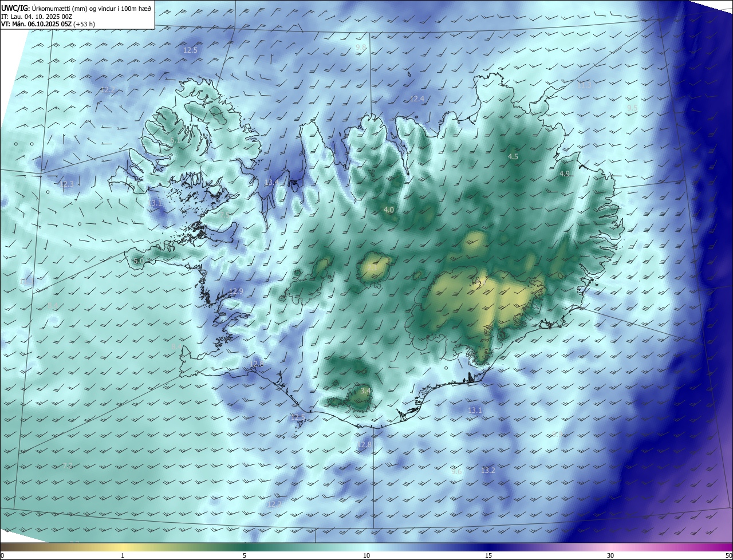The height and width of the screenshot is (560, 733).
Task: Click the 13.4 value label on the map
Action: pos(271,183)
